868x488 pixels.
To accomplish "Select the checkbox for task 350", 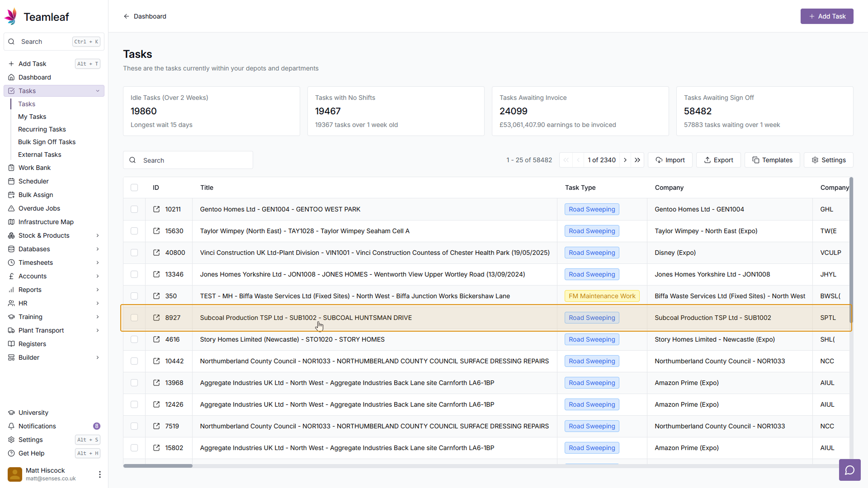I will tap(134, 296).
